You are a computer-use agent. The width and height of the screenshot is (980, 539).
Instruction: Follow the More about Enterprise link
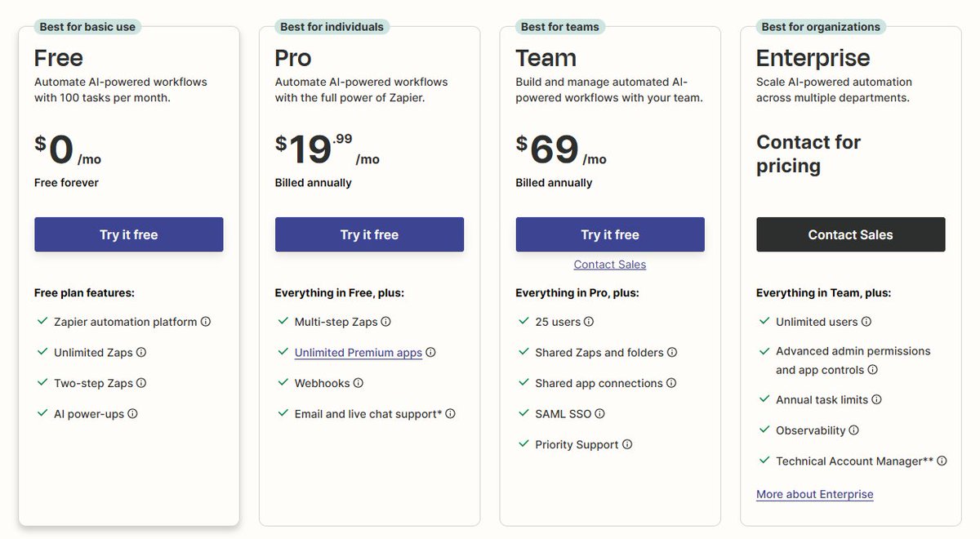[x=815, y=494]
